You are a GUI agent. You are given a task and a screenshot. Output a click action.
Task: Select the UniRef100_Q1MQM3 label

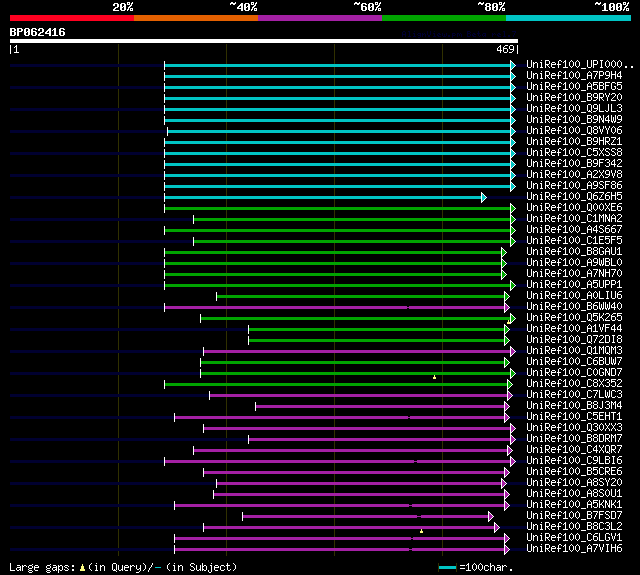pos(574,351)
